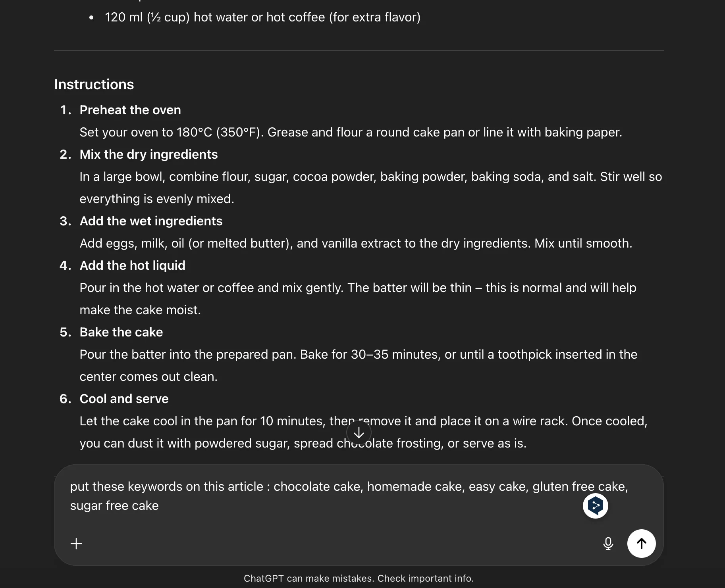Click the hot water or coffee bullet point
725x588 pixels.
coord(263,17)
